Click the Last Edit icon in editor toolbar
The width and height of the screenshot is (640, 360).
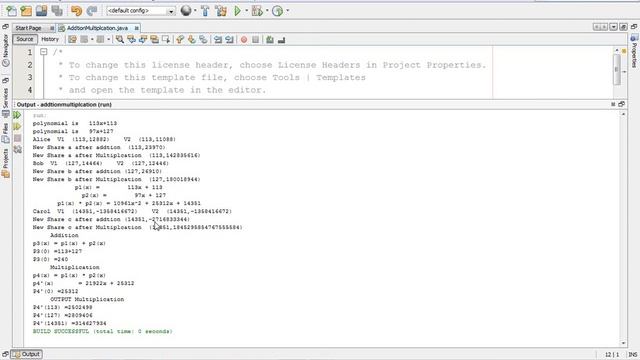[x=72, y=40]
